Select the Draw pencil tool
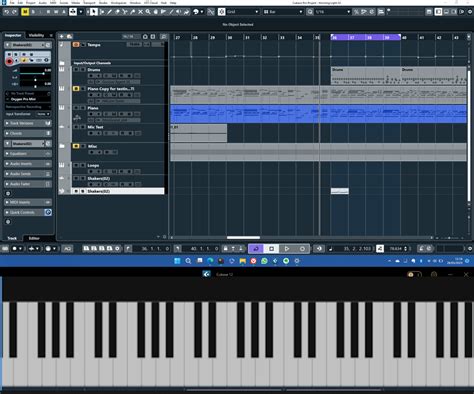The width and height of the screenshot is (474, 394). pyautogui.click(x=109, y=12)
